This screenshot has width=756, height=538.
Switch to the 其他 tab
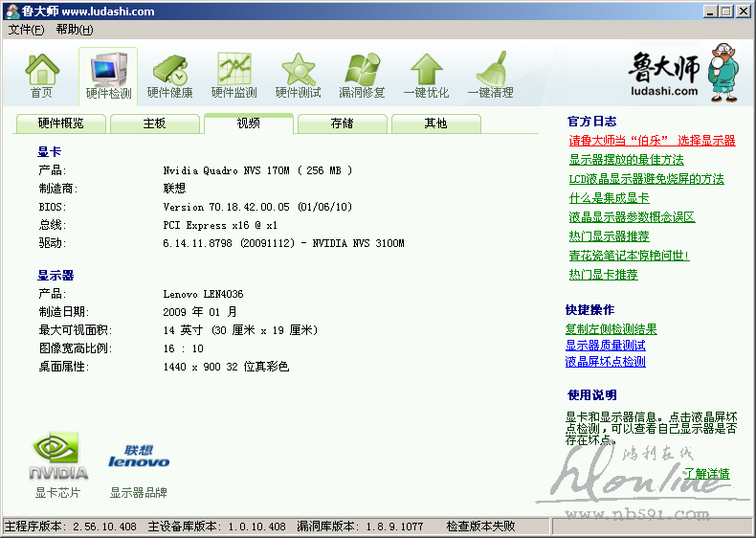(x=435, y=123)
